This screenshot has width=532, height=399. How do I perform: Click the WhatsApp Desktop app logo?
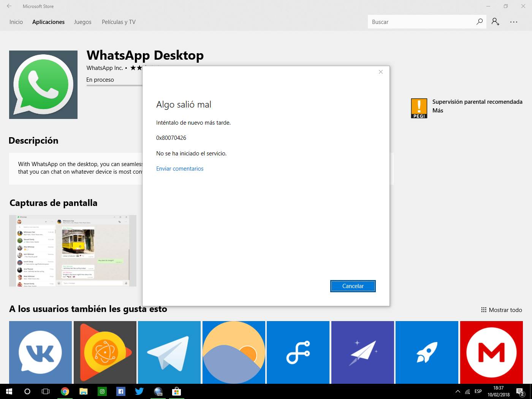[x=43, y=85]
